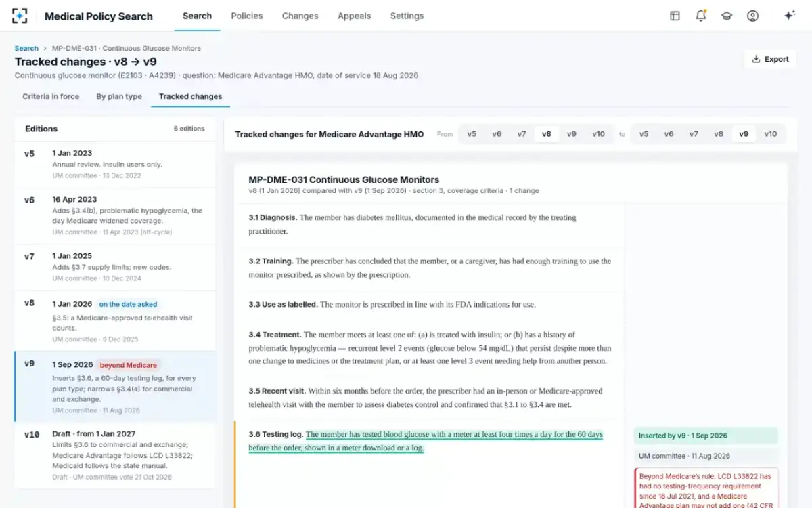Click the '3.2 Training' criterion paragraph
This screenshot has height=508, width=812.
pos(430,268)
